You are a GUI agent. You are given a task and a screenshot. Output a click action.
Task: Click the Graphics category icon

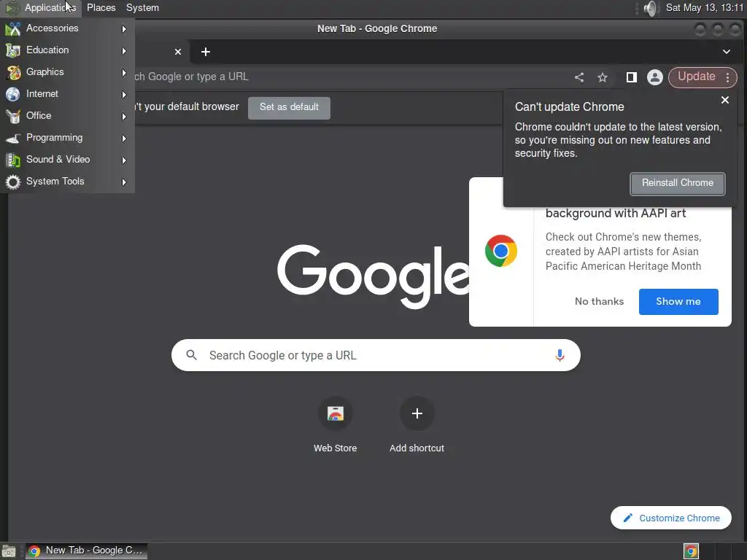click(x=13, y=72)
